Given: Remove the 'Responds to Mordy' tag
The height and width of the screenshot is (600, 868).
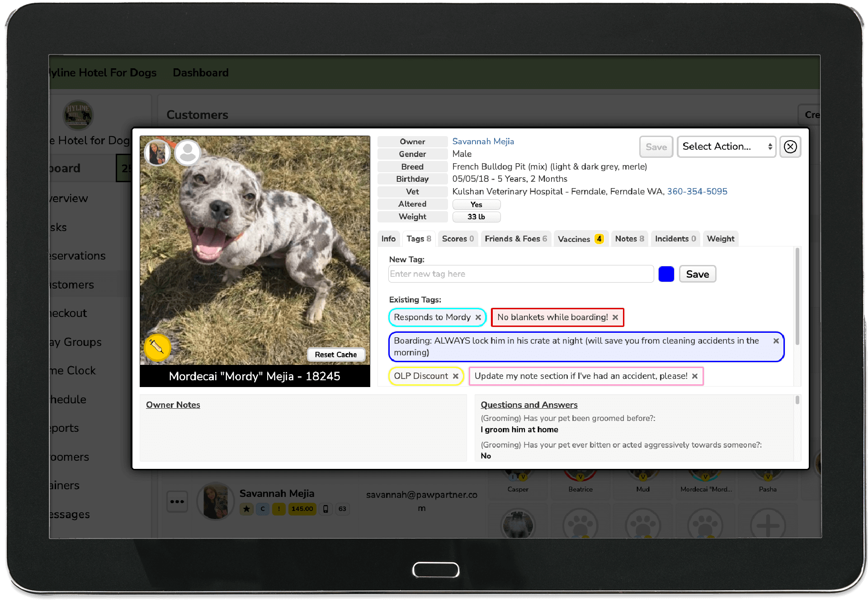Looking at the screenshot, I should pos(478,317).
